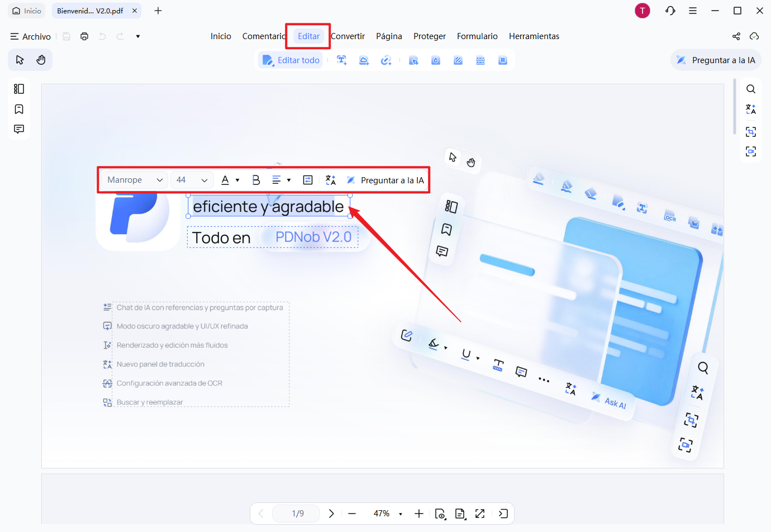
Task: Open the bookmarks panel
Action: click(19, 109)
